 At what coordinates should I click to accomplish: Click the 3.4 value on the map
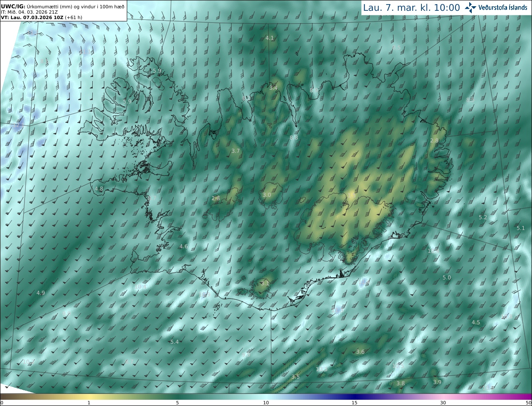coord(273,88)
